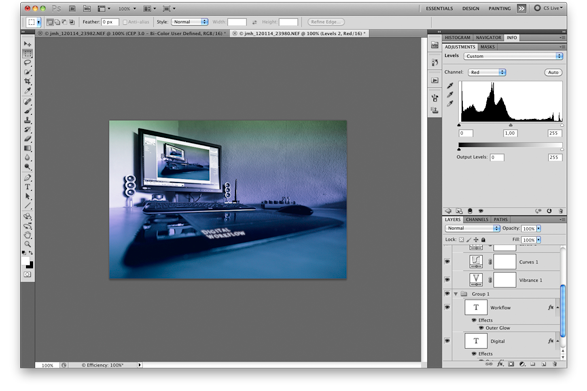Click the Auto levels button
Image resolution: width=587 pixels, height=391 pixels.
(553, 72)
